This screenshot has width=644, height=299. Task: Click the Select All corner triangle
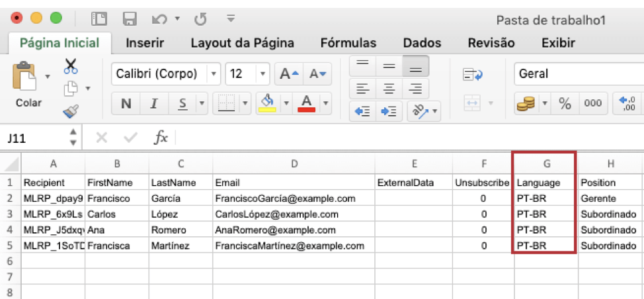click(11, 163)
